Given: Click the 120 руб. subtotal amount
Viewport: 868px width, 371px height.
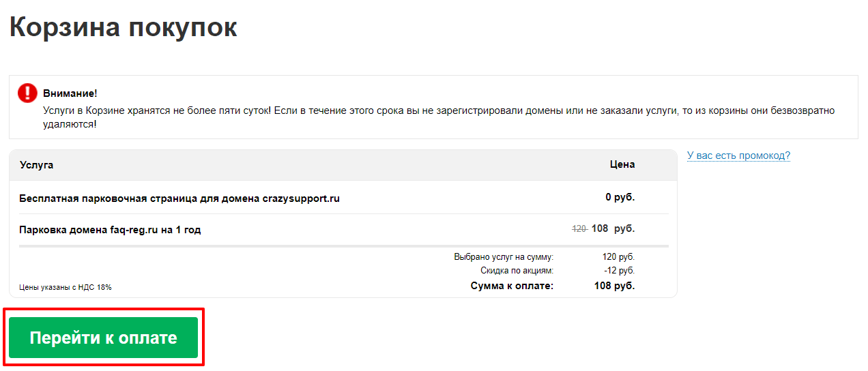Looking at the screenshot, I should [618, 257].
